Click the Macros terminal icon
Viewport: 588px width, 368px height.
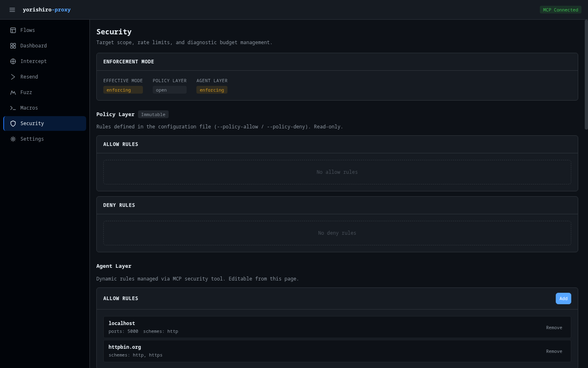coord(13,108)
